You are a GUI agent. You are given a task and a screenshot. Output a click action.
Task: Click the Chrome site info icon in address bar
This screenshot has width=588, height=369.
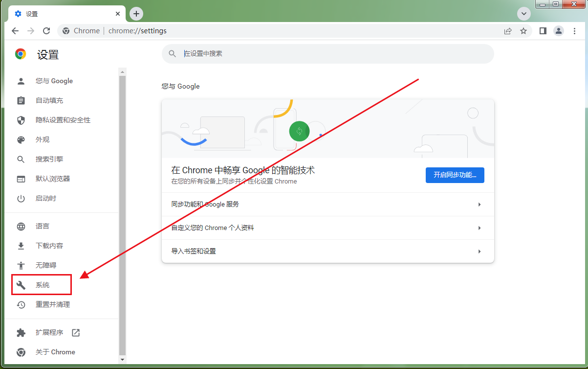[66, 31]
